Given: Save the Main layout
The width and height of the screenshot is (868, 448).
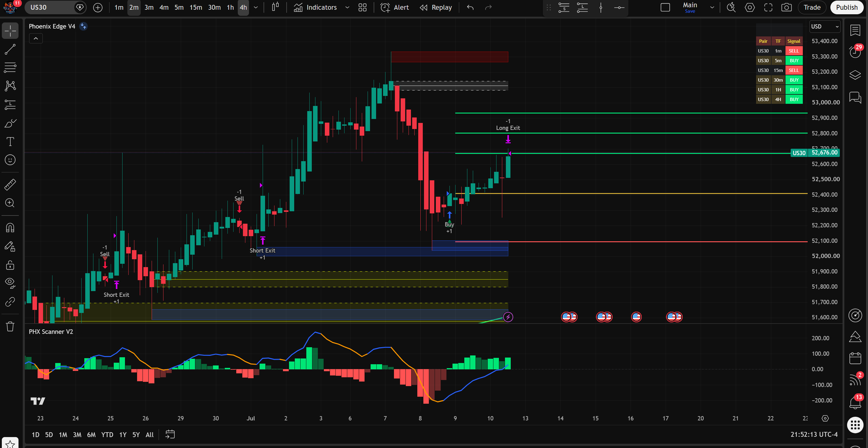Looking at the screenshot, I should coord(690,11).
